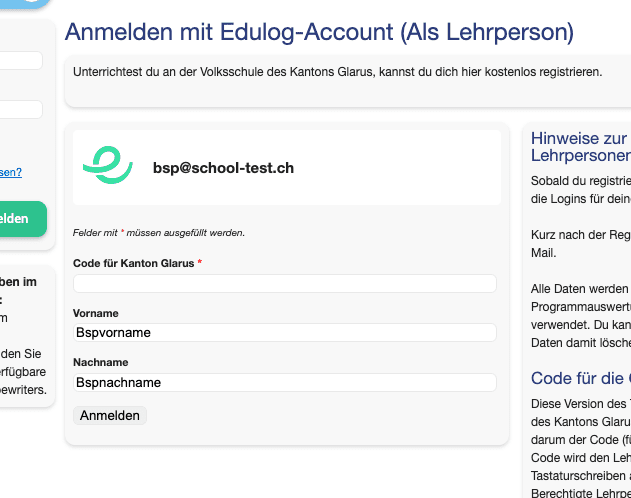This screenshot has width=631, height=498.
Task: Focus the Vorname field with Bspvorname
Action: [285, 333]
